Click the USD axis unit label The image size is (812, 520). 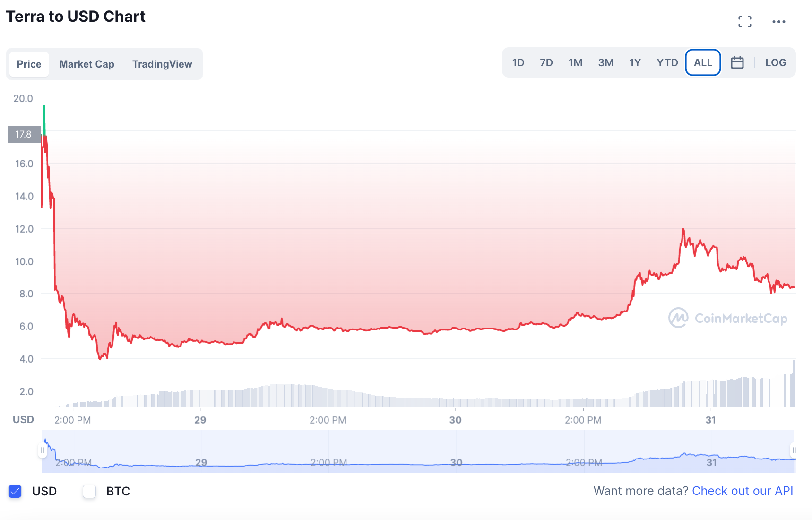tap(23, 419)
